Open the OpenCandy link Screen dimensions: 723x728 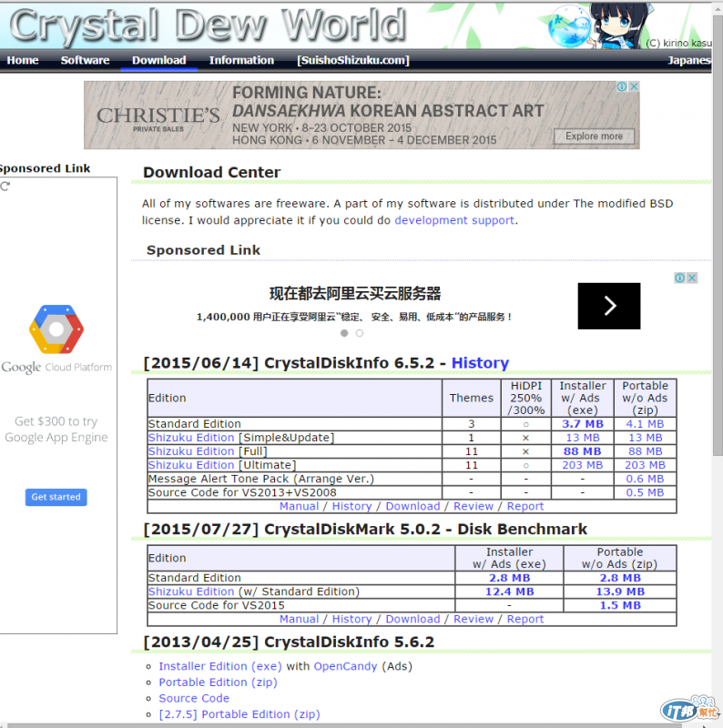(345, 666)
